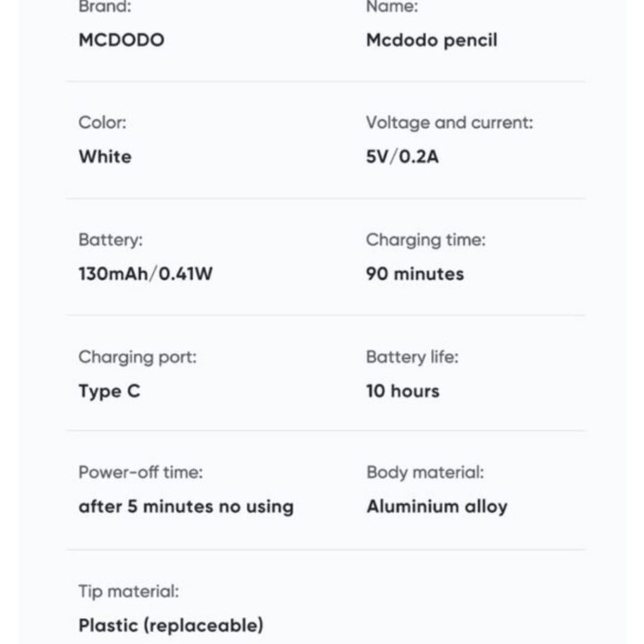Click the Battery label
This screenshot has height=644, width=644.
(x=111, y=240)
